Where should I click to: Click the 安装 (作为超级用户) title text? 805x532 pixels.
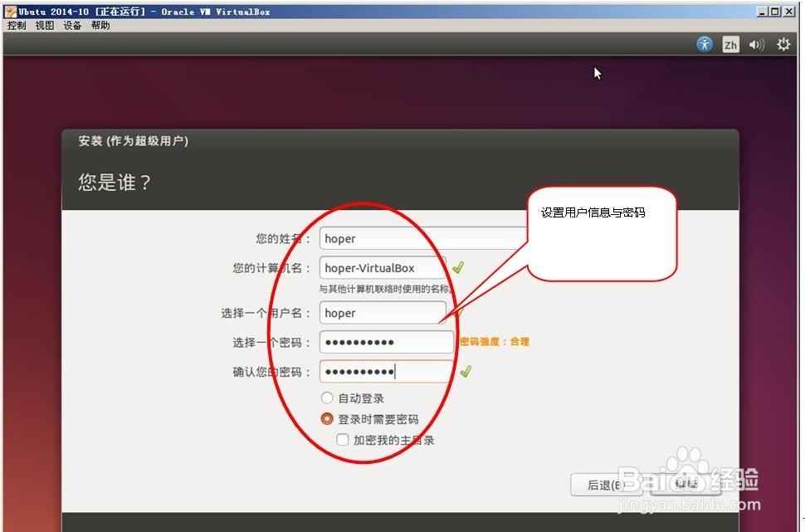click(x=134, y=141)
